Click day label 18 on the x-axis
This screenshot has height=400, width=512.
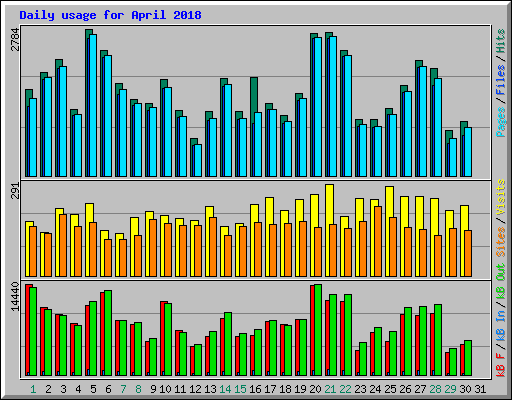click(285, 389)
